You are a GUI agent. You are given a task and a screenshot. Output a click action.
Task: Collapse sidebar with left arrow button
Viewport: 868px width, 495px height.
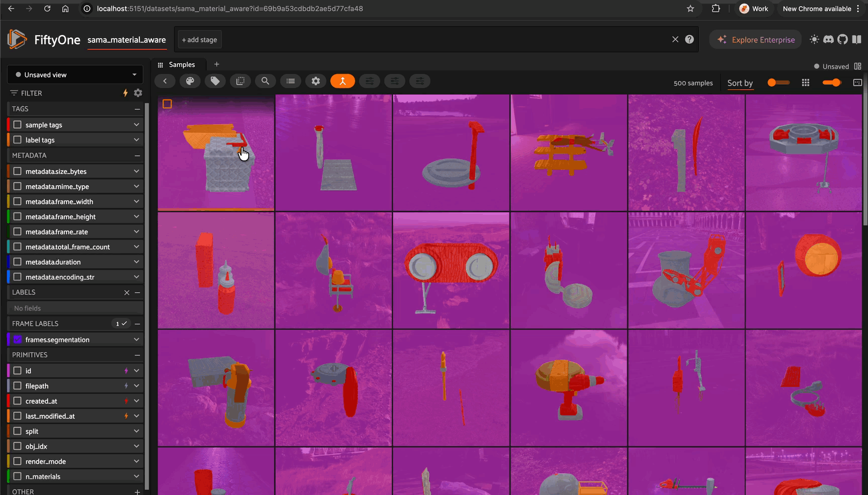pyautogui.click(x=165, y=81)
